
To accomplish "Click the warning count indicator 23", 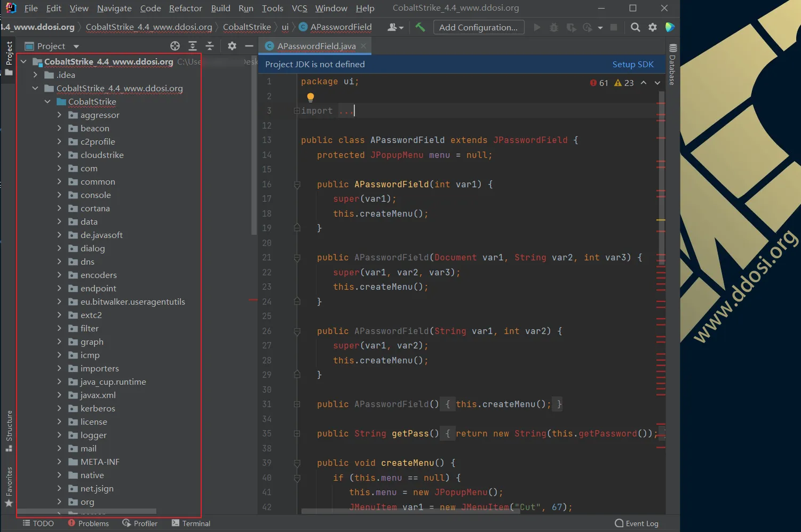I will [624, 83].
